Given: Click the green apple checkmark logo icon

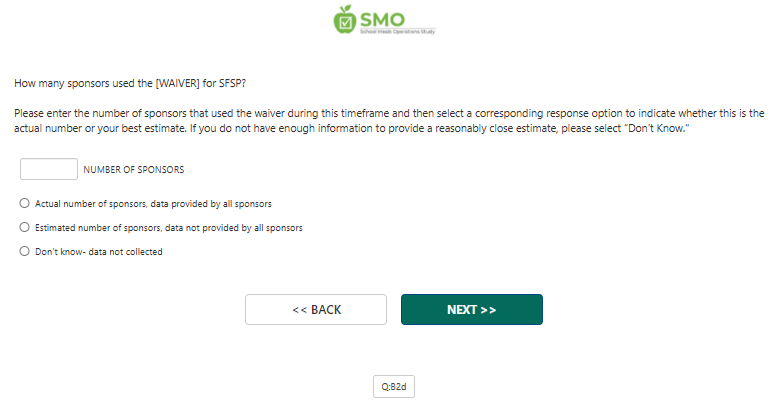Looking at the screenshot, I should (346, 19).
